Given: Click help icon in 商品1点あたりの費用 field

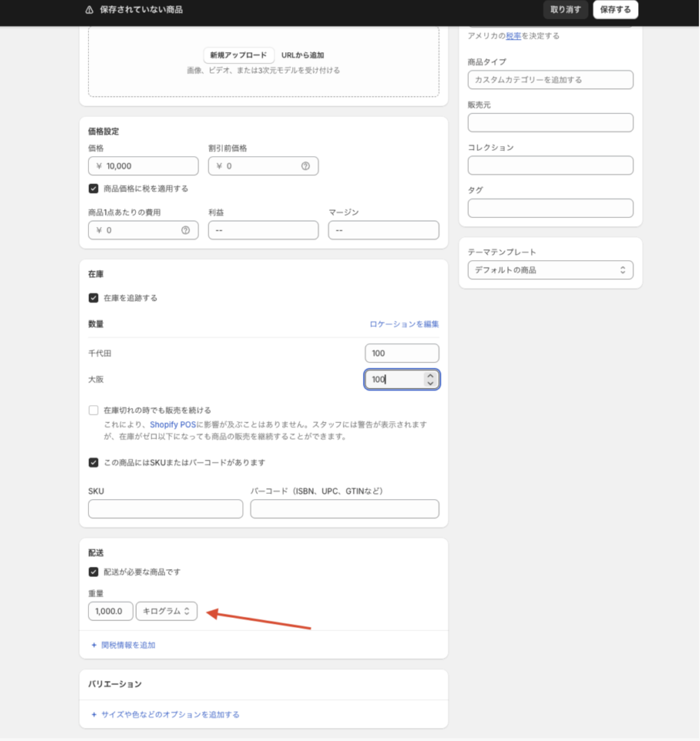Looking at the screenshot, I should point(185,230).
